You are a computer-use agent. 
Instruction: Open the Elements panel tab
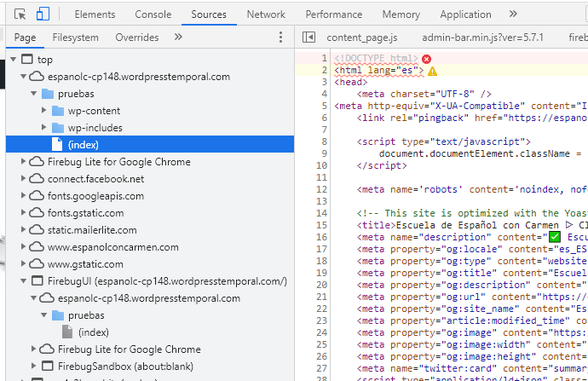point(95,14)
